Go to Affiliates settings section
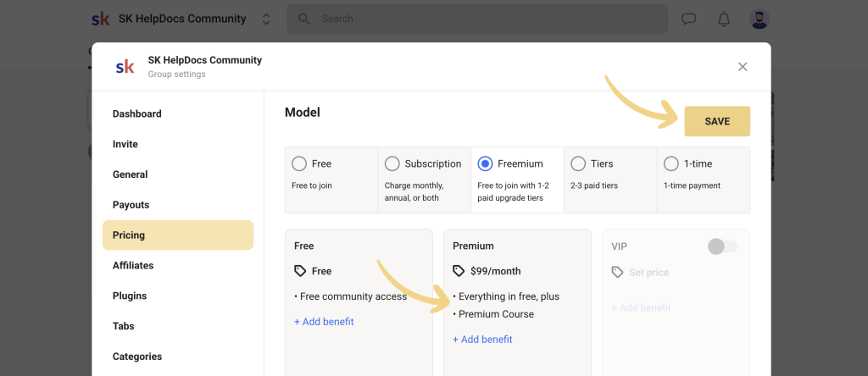 (x=133, y=265)
